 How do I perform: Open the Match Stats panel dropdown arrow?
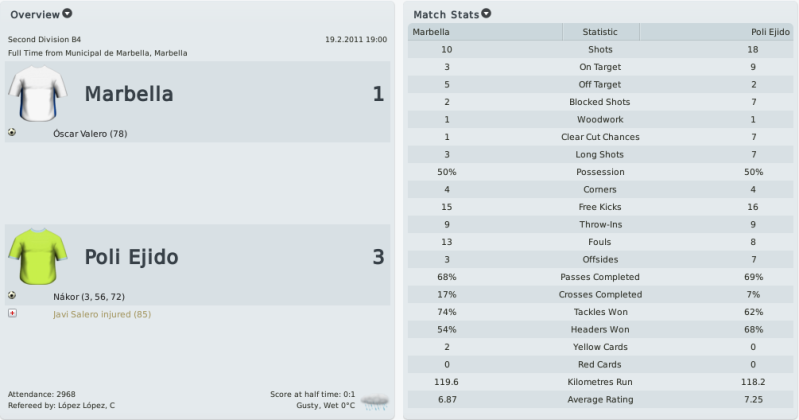click(x=486, y=14)
